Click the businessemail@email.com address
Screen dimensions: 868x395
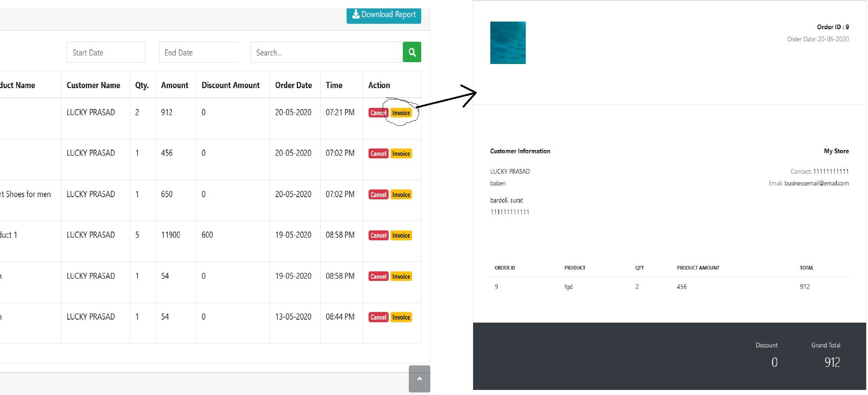coord(816,183)
